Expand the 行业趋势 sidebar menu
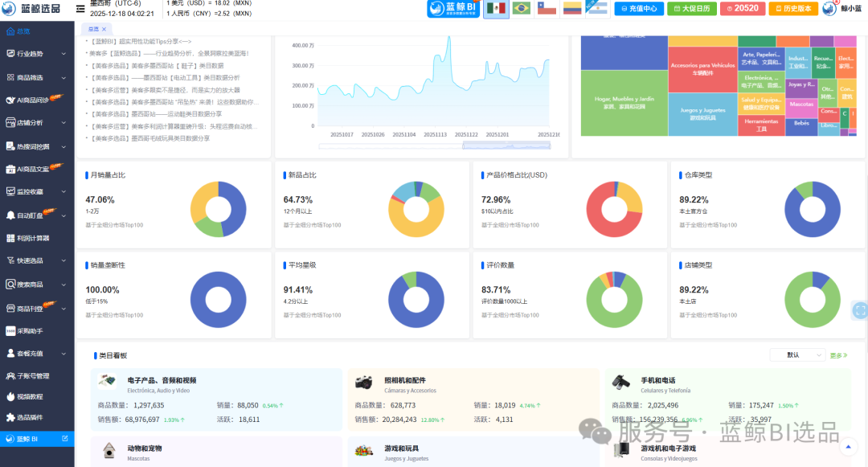This screenshot has width=868, height=467. click(37, 54)
